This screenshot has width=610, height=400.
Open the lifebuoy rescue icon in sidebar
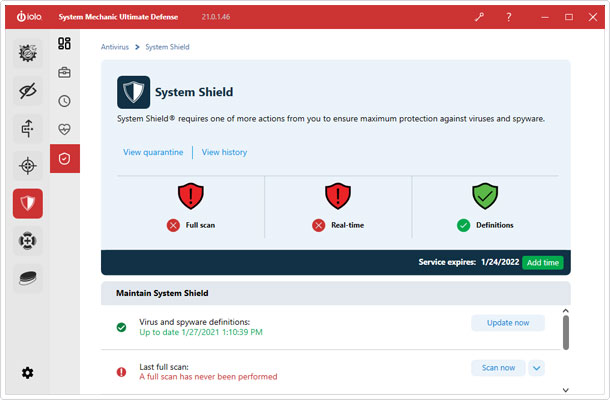[28, 241]
